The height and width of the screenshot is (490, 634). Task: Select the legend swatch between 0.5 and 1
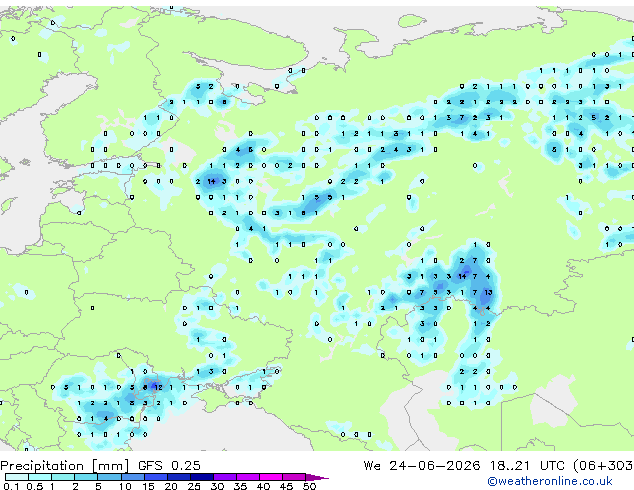coord(40,477)
